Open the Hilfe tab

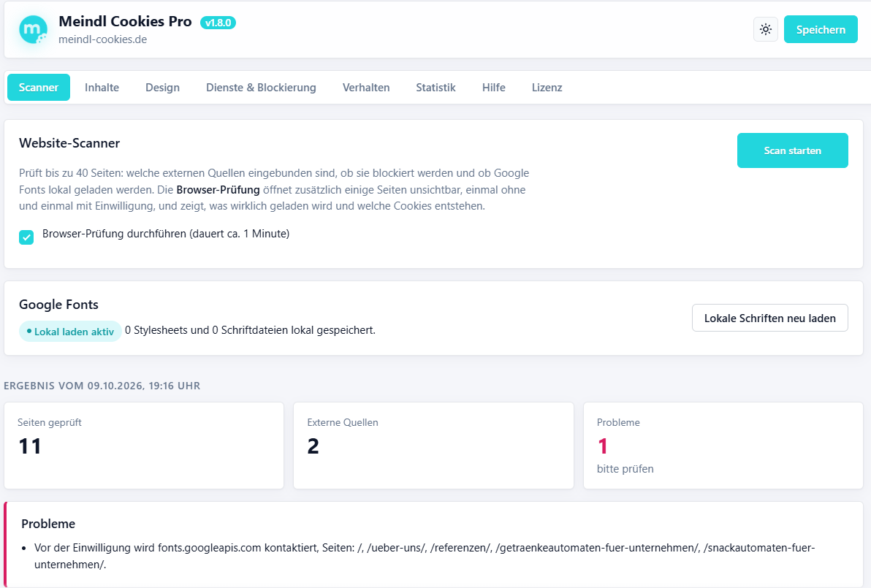tap(494, 87)
